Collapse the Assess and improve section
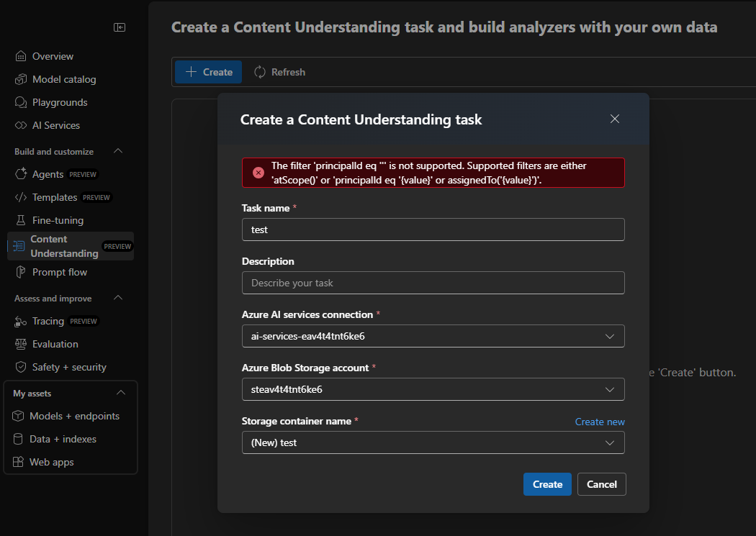Image resolution: width=756 pixels, height=536 pixels. 118,298
